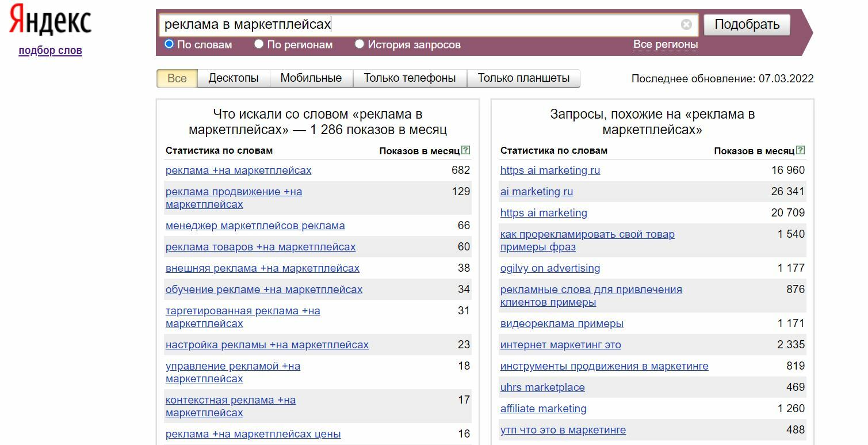Viewport: 868px width, 445px height.
Task: Click the '26 341' impressions value
Action: (x=788, y=191)
